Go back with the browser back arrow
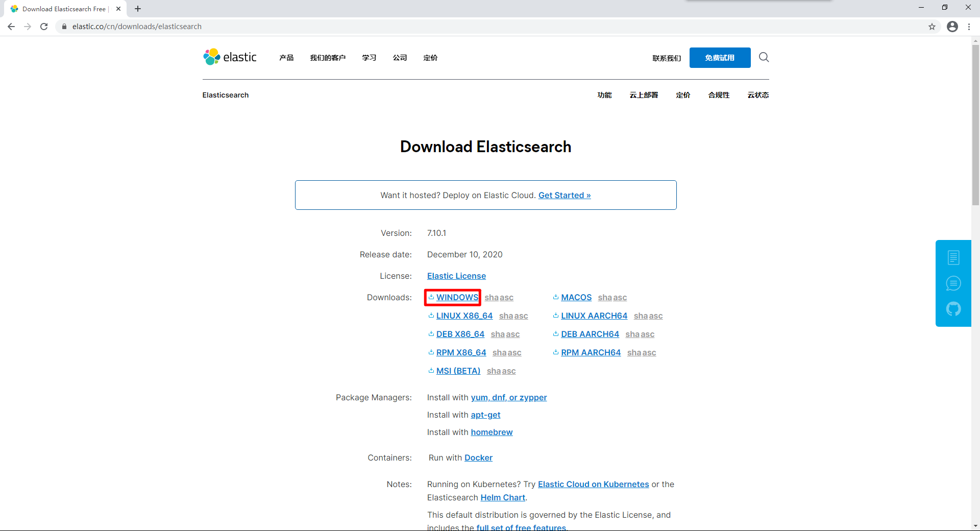980x531 pixels. tap(11, 27)
